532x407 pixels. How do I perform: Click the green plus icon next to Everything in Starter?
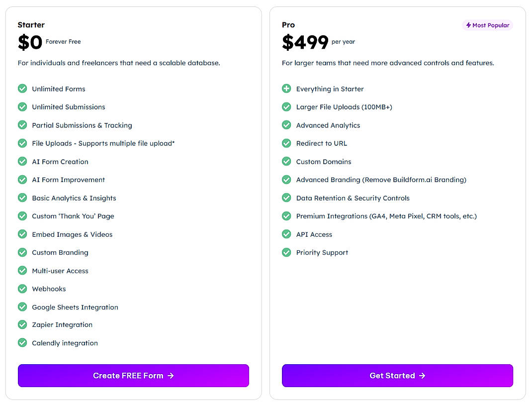pyautogui.click(x=286, y=89)
